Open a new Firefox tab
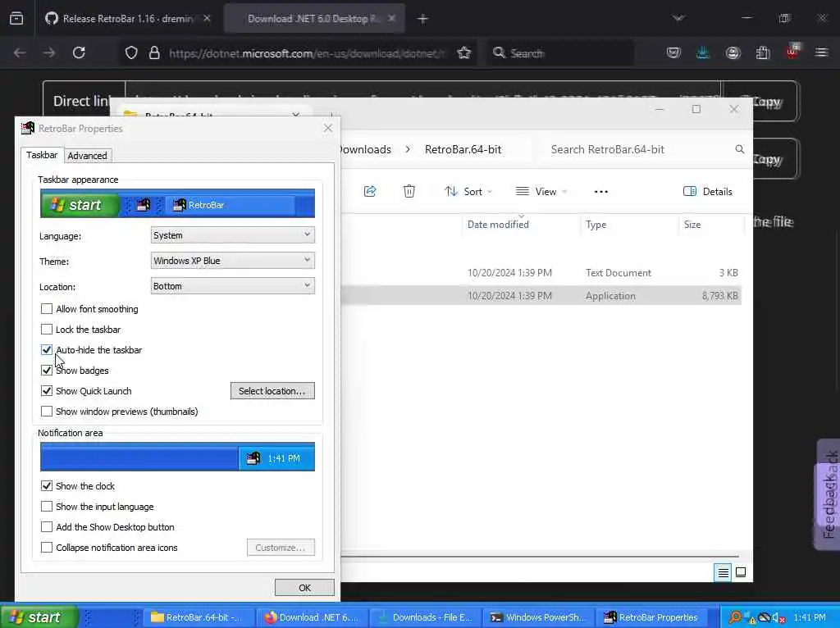840x628 pixels. 422,19
